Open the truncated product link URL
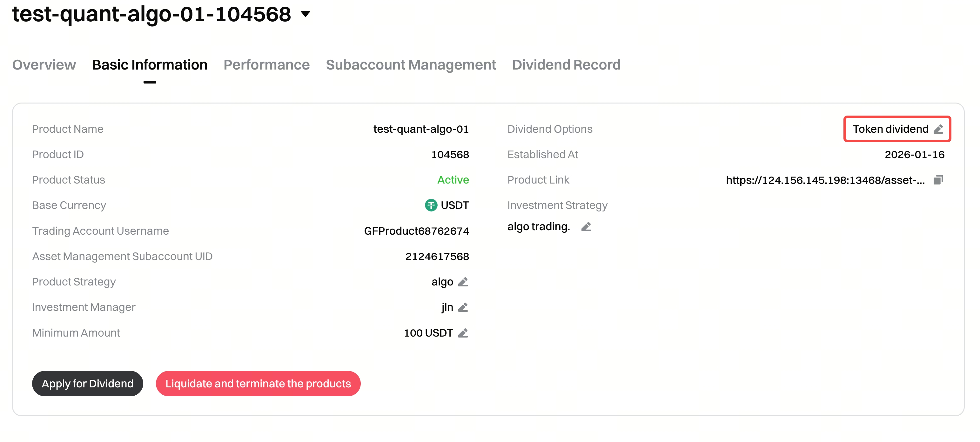This screenshot has height=442, width=980. pyautogui.click(x=825, y=180)
